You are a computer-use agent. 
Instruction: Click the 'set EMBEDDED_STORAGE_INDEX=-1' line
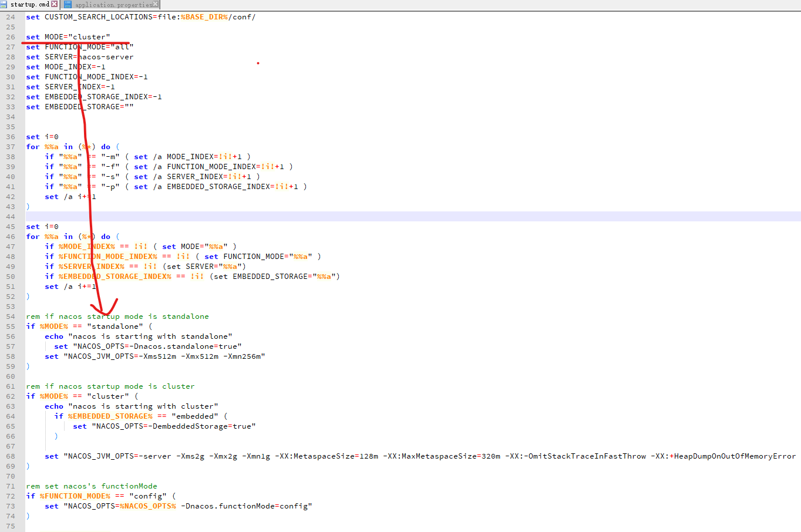(93, 97)
